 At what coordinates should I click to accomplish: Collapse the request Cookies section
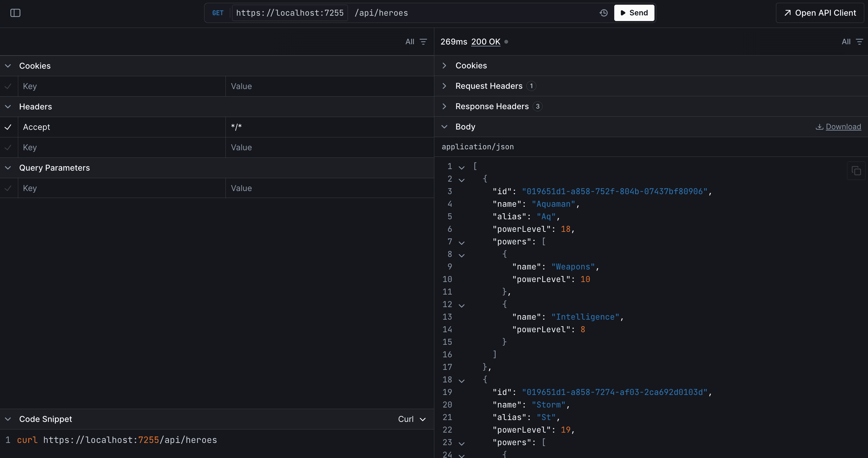pos(8,66)
